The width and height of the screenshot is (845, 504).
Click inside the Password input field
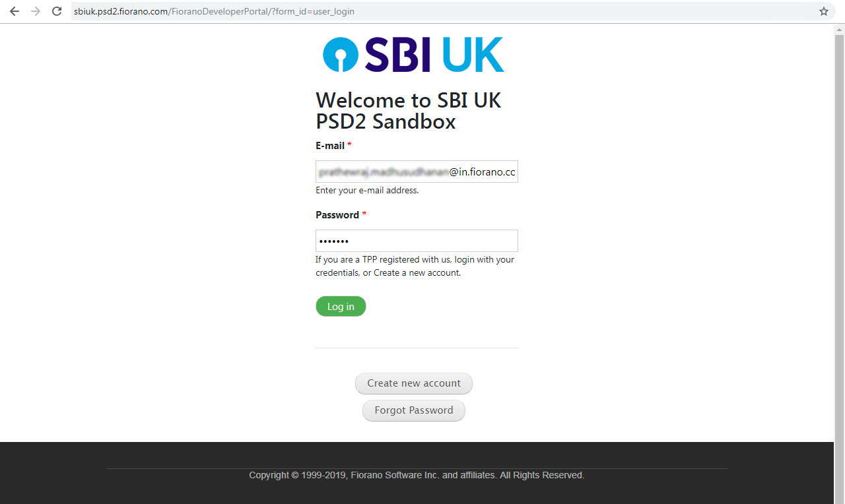[417, 241]
